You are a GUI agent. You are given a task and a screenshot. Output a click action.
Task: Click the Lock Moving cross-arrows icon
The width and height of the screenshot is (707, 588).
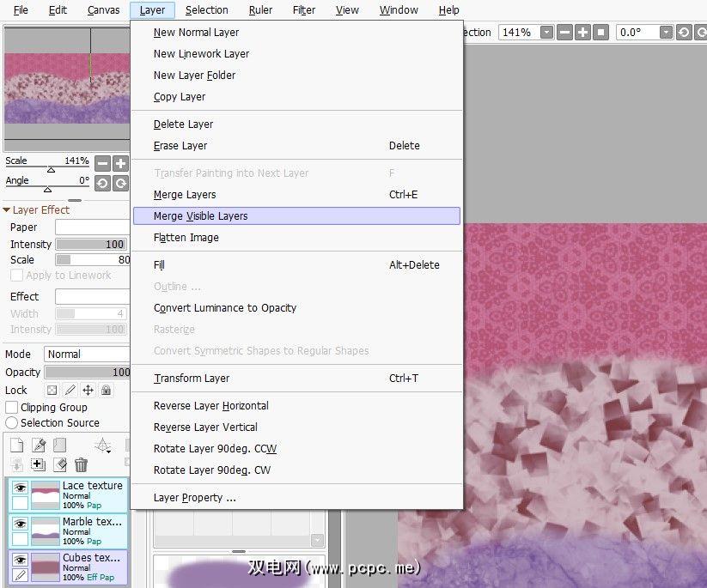pos(88,391)
